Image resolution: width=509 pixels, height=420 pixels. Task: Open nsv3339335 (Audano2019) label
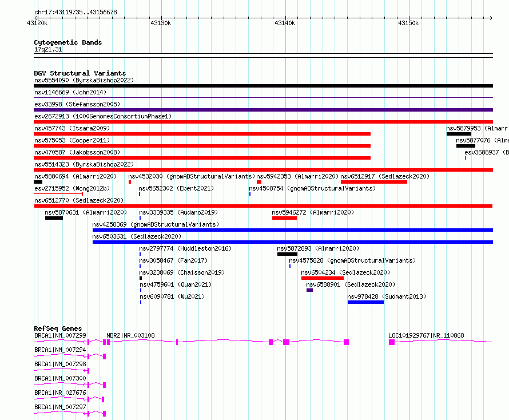click(x=178, y=212)
